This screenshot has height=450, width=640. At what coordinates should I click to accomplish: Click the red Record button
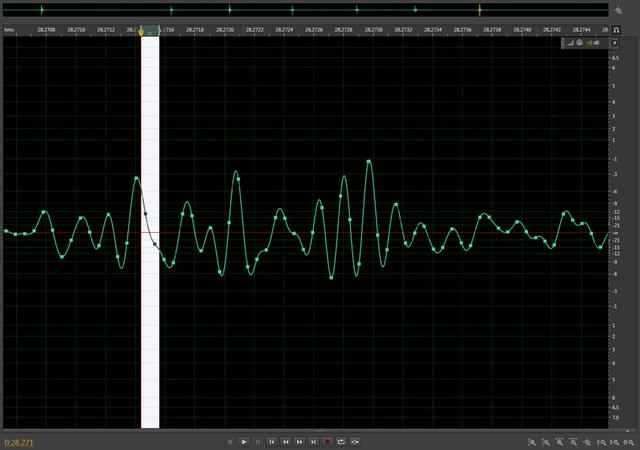point(327,441)
